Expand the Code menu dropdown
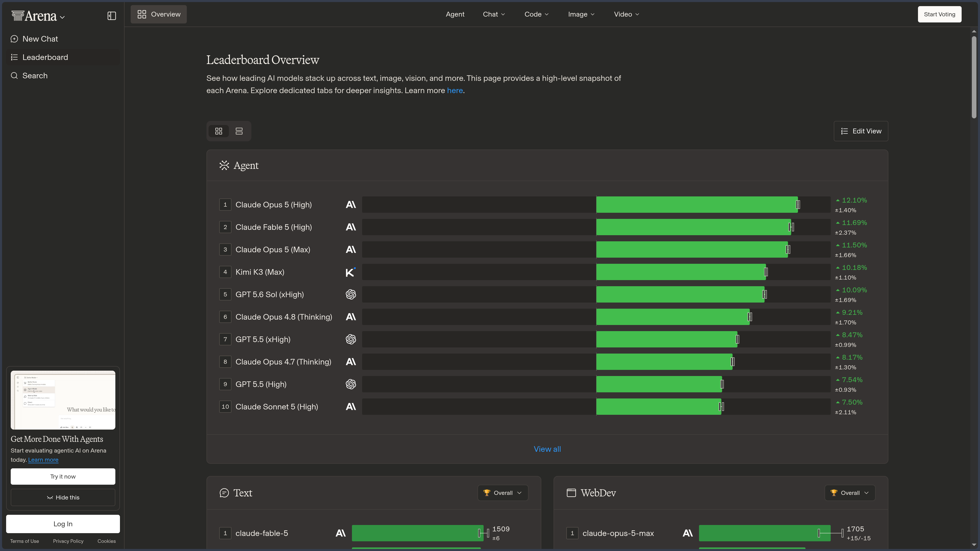This screenshot has width=980, height=551. click(x=536, y=14)
